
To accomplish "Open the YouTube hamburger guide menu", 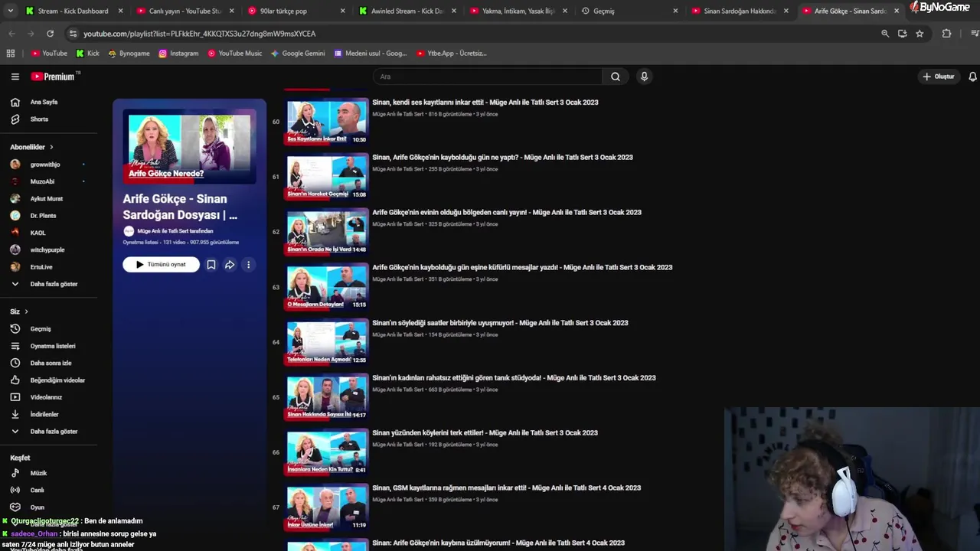I will click(x=15, y=77).
